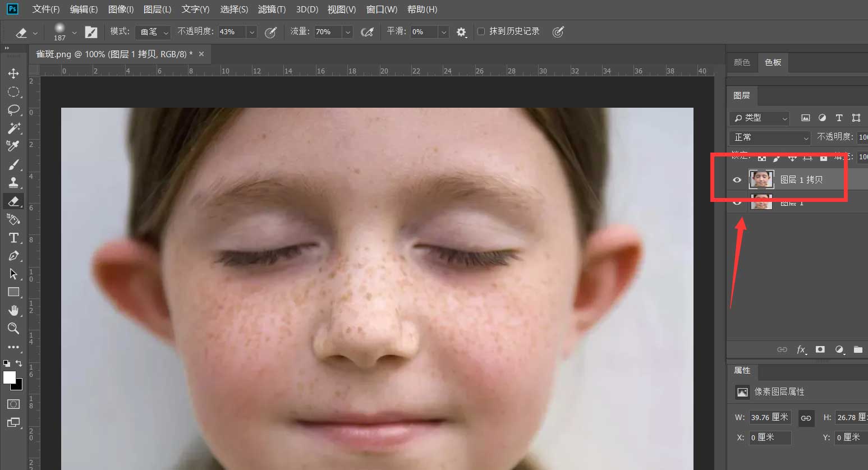The width and height of the screenshot is (868, 470).
Task: Open the brush settings panel button
Action: click(x=91, y=32)
